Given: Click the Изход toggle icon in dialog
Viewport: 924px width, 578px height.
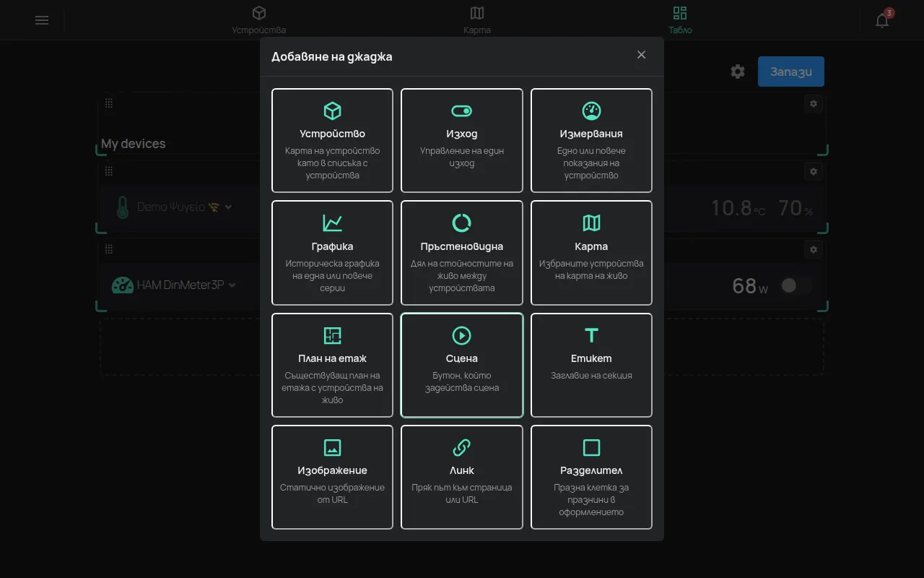Looking at the screenshot, I should (x=462, y=111).
